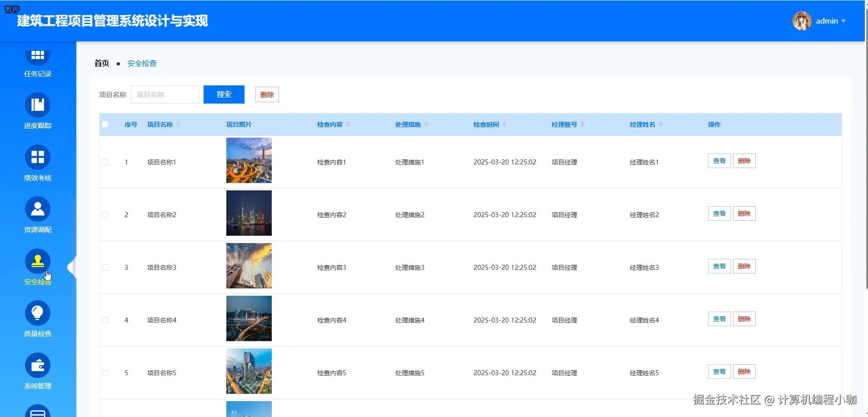This screenshot has width=868, height=417.
Task: Open the 项目名称3 skyscraper thumbnail
Action: click(x=249, y=266)
